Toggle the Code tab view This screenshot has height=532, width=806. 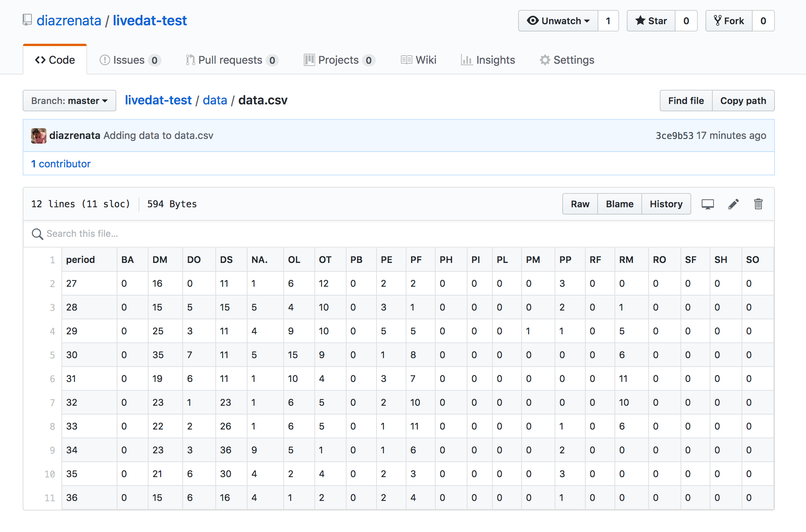coord(56,59)
